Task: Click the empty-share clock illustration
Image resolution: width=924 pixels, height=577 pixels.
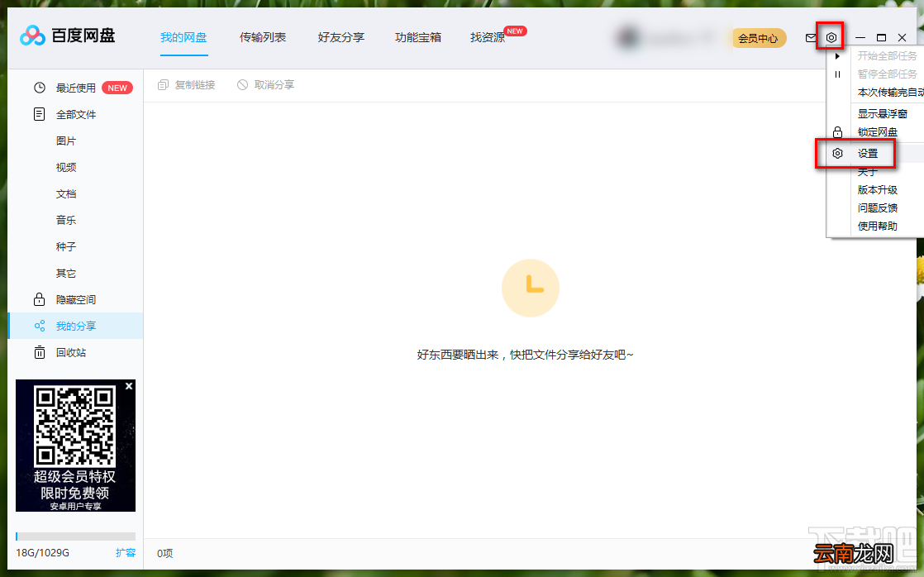Action: (531, 288)
